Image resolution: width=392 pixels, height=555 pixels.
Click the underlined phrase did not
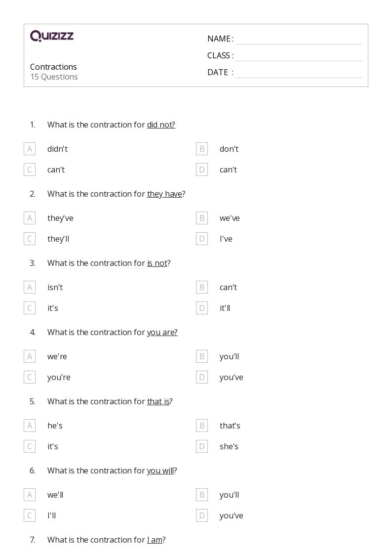pyautogui.click(x=161, y=125)
